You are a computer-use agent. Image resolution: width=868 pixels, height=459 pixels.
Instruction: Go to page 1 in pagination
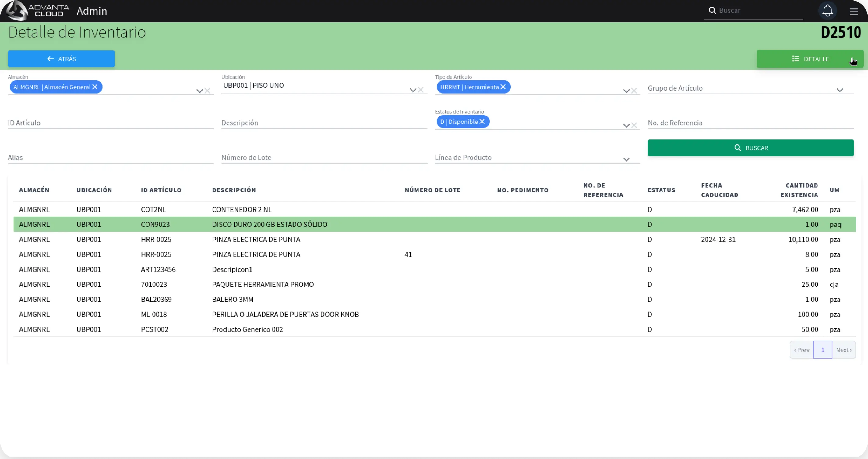click(822, 350)
